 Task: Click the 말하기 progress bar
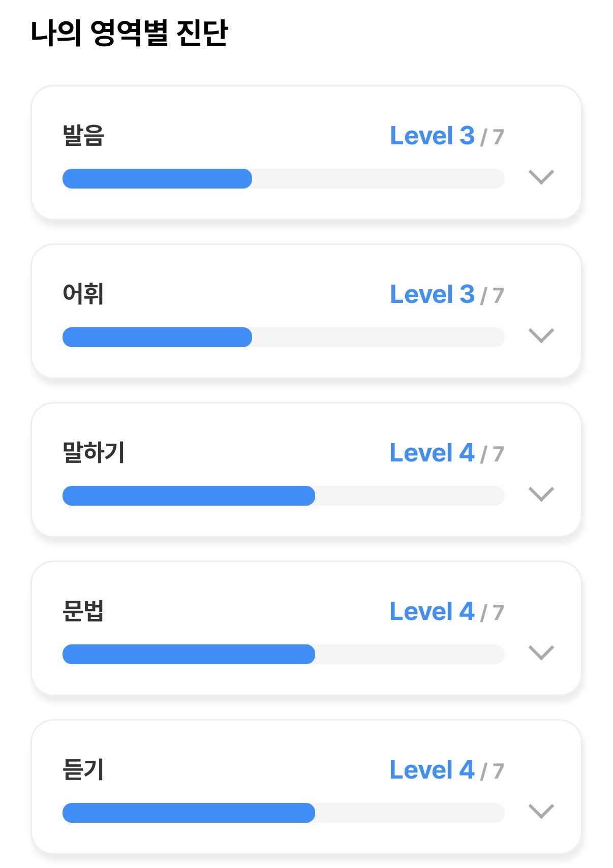point(284,495)
